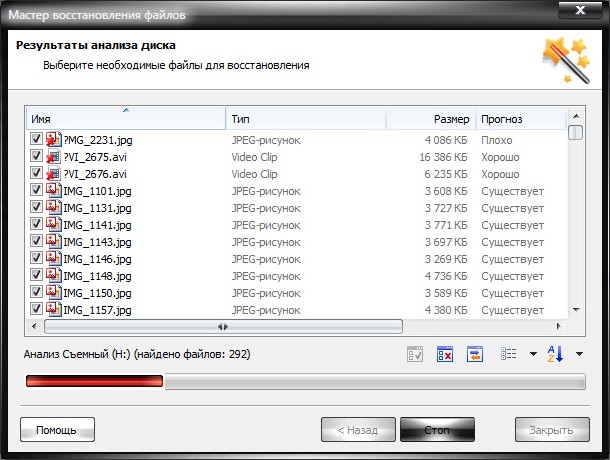This screenshot has width=610, height=460.
Task: Sort by the Размер column header
Action: tap(431, 118)
